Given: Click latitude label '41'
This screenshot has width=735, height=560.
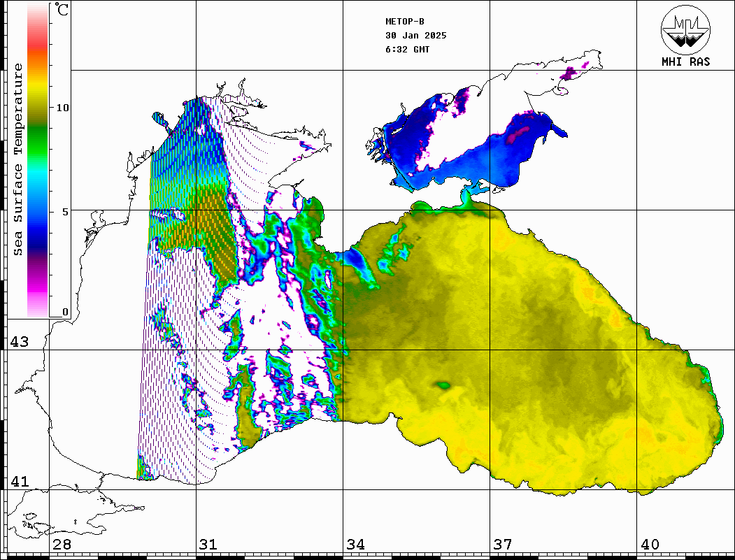Looking at the screenshot, I should 20,482.
